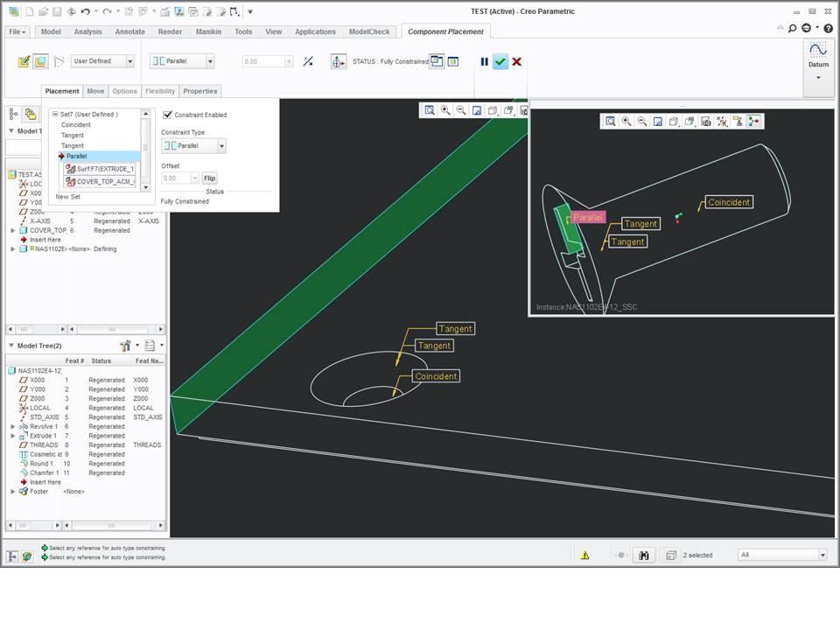Click Refit icon in component window toolbar

[x=610, y=122]
